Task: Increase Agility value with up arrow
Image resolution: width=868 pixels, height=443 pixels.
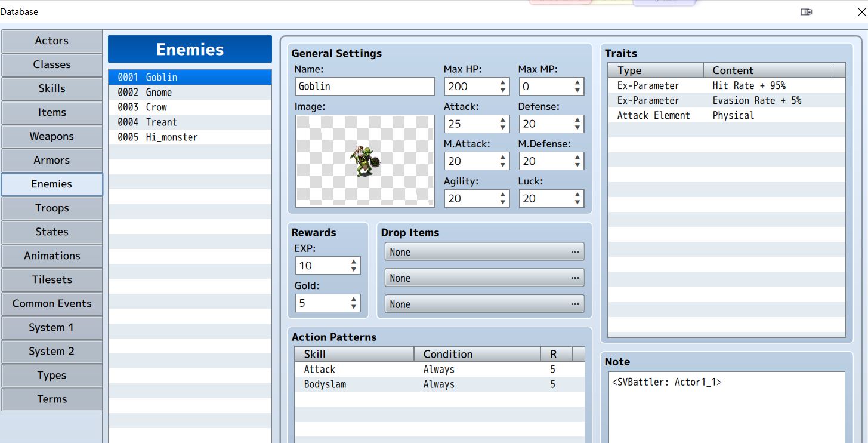Action: [503, 195]
